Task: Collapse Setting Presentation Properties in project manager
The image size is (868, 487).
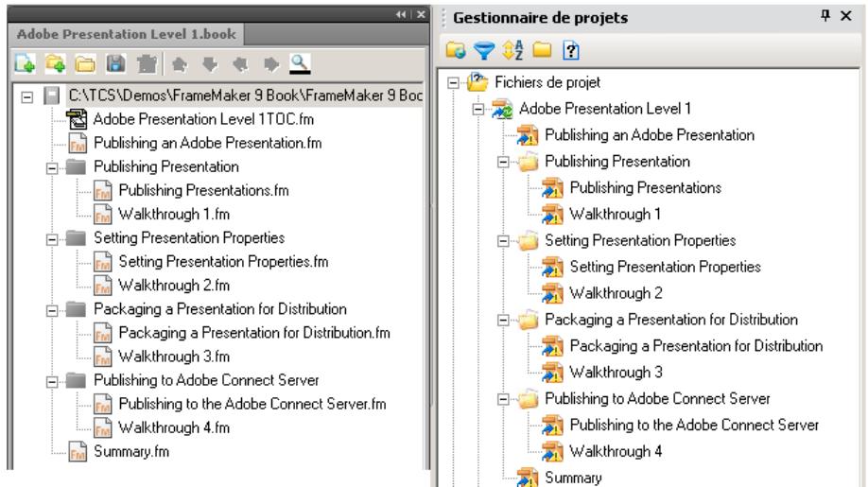Action: coord(503,241)
